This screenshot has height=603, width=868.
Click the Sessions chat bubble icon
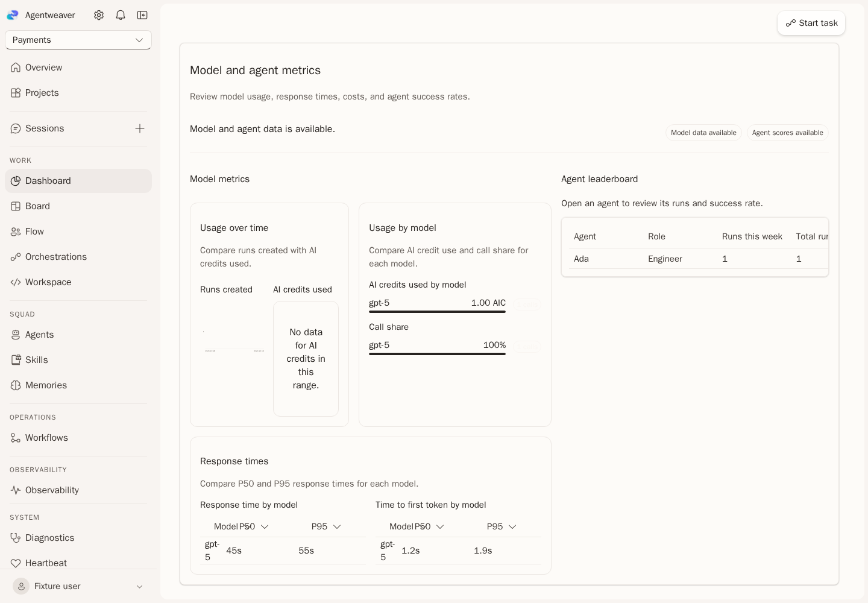(16, 128)
